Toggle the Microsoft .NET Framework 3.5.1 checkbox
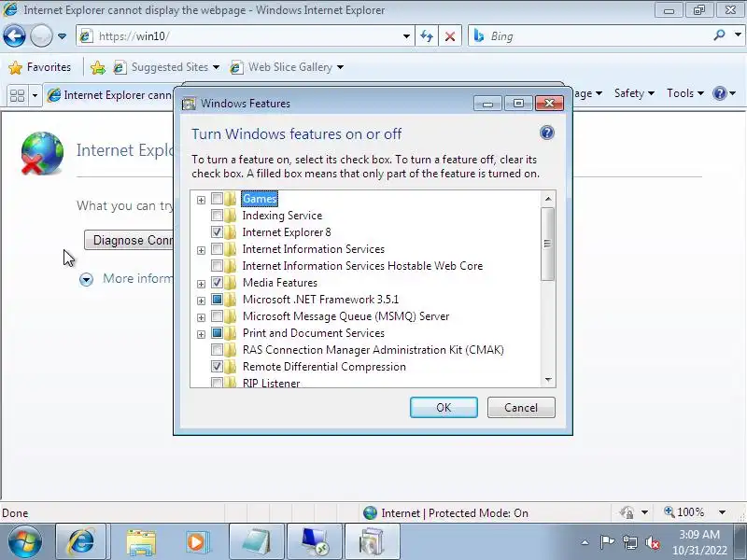Viewport: 747px width, 560px height. 217,300
